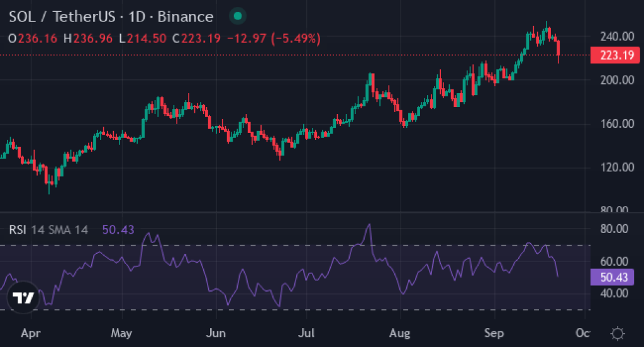This screenshot has height=347, width=644.
Task: Click the May label on time axis
Action: pyautogui.click(x=121, y=333)
